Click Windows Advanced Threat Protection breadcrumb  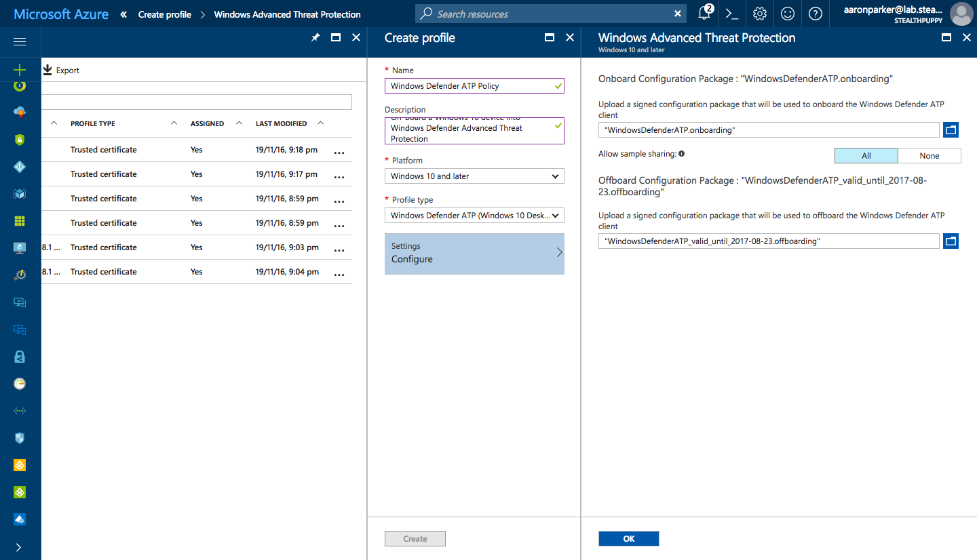coord(288,14)
